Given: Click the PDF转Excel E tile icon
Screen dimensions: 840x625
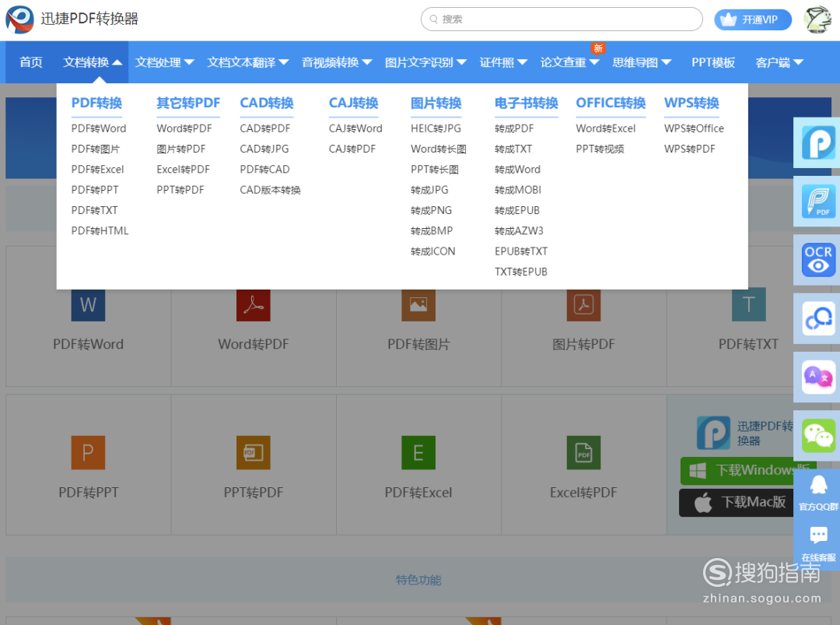Looking at the screenshot, I should tap(418, 452).
